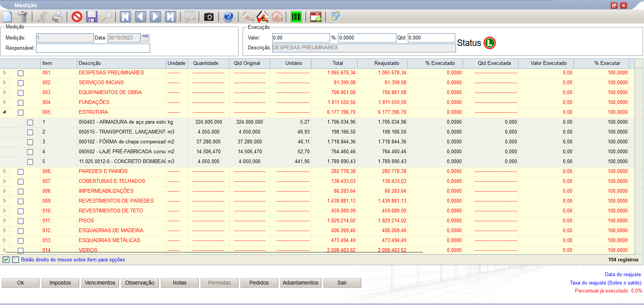Image resolution: width=644 pixels, height=305 pixels.
Task: Expand the 013 ESQUADRIAS METÁLICAS group
Action: (x=5, y=240)
